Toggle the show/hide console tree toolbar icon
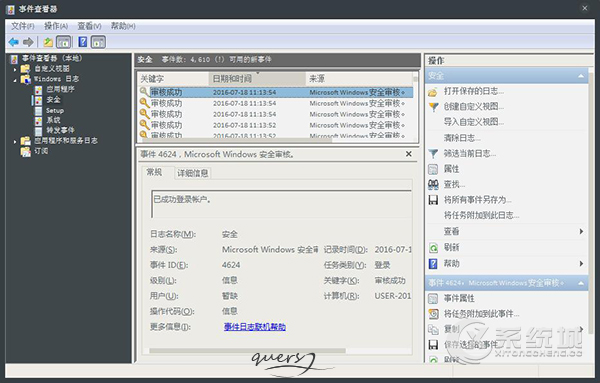The height and width of the screenshot is (383, 600). click(64, 42)
